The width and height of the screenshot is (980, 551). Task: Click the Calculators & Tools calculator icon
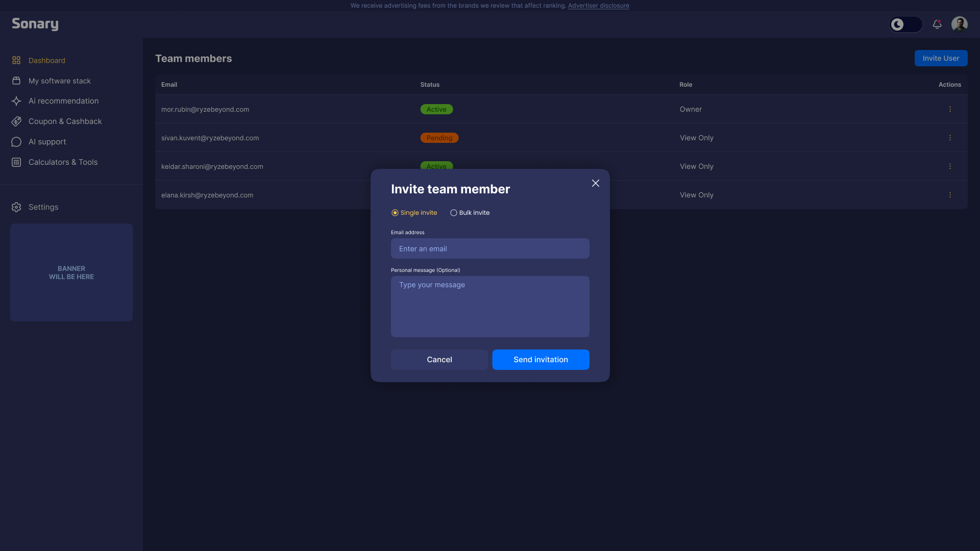click(16, 162)
